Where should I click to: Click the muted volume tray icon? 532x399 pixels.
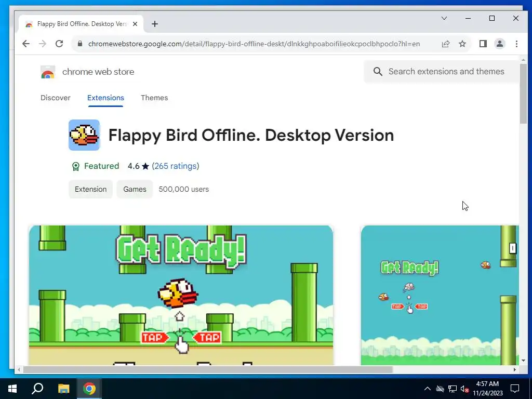click(x=464, y=389)
